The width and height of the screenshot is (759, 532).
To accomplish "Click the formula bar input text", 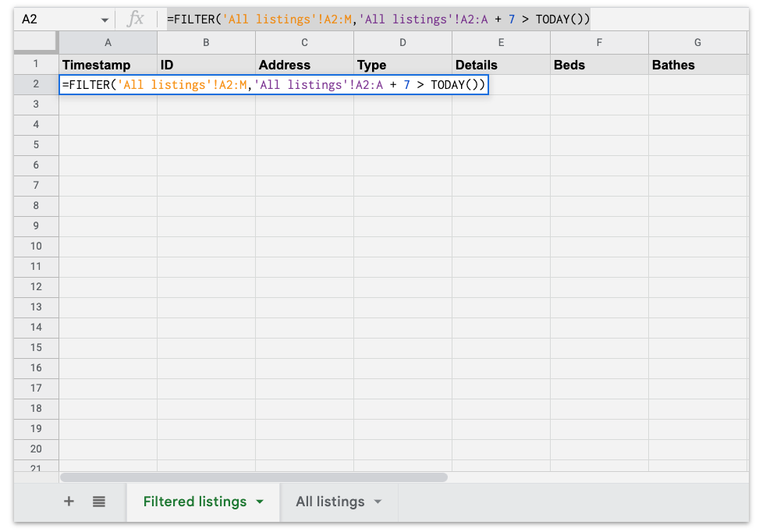I will pyautogui.click(x=378, y=19).
